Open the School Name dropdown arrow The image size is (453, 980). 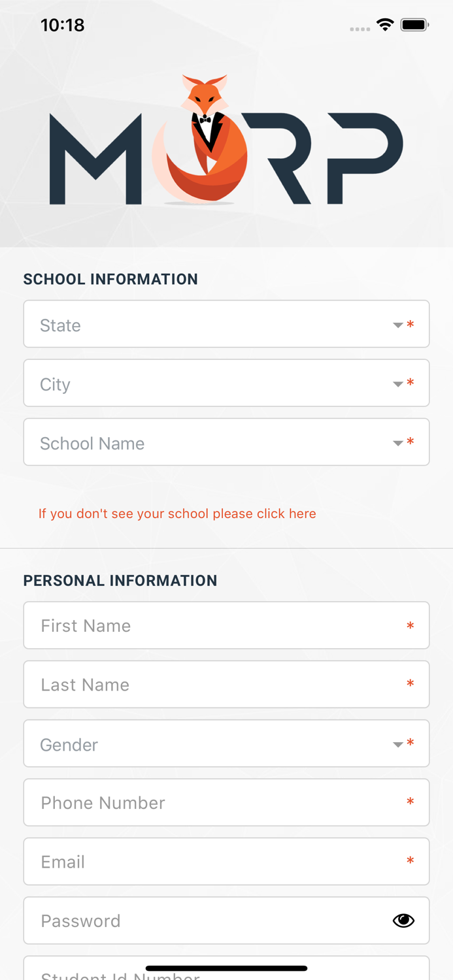coord(397,443)
